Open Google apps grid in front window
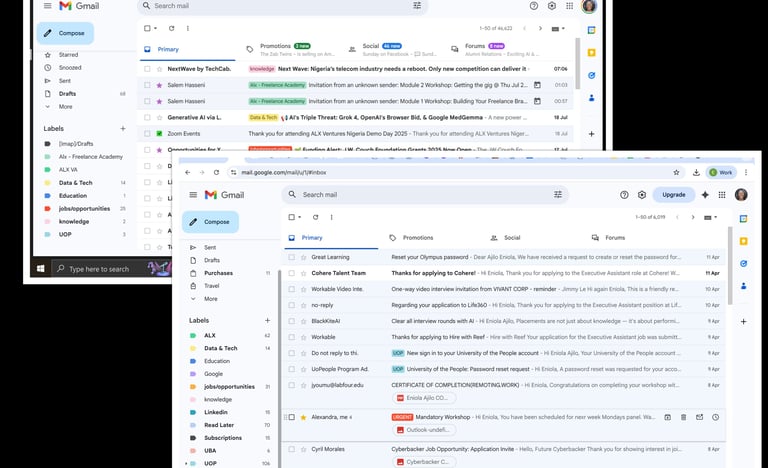 click(722, 195)
